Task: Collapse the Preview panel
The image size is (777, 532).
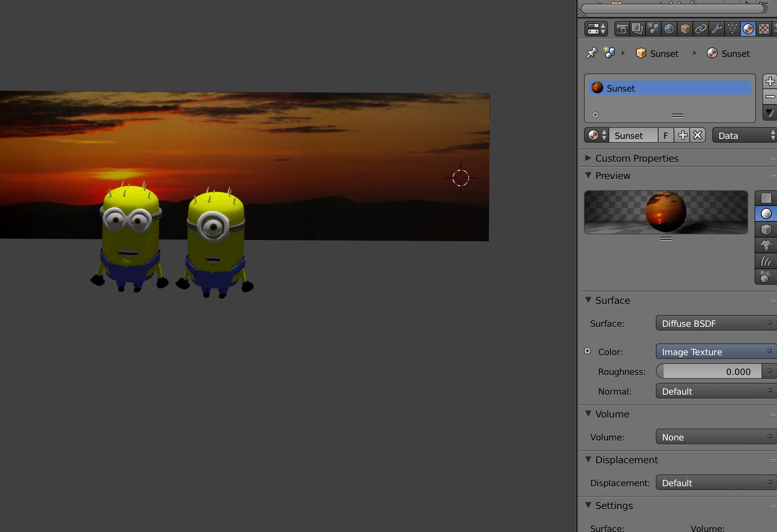Action: click(588, 175)
